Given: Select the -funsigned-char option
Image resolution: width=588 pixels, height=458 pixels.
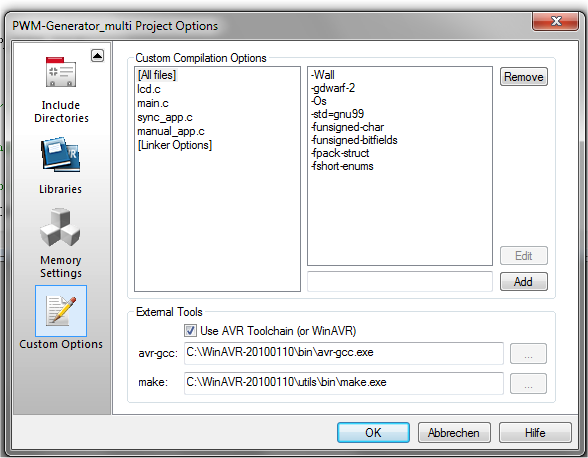Looking at the screenshot, I should click(347, 127).
